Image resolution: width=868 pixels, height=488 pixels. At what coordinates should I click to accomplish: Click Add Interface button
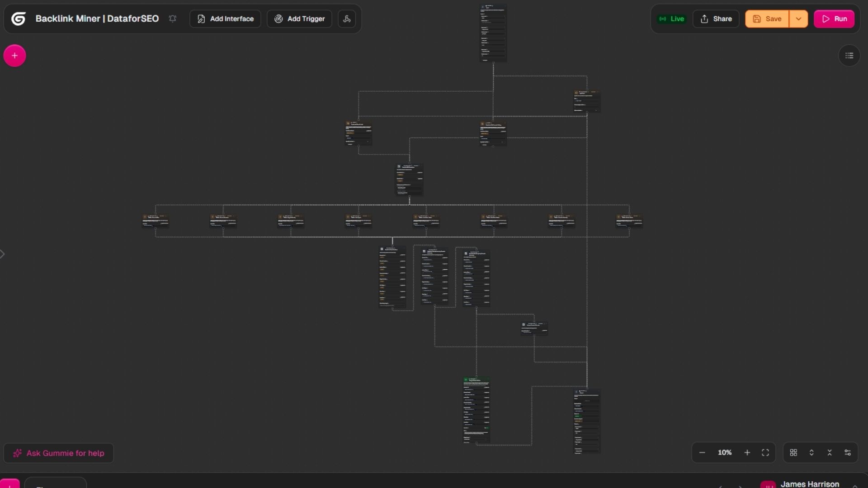pos(225,19)
